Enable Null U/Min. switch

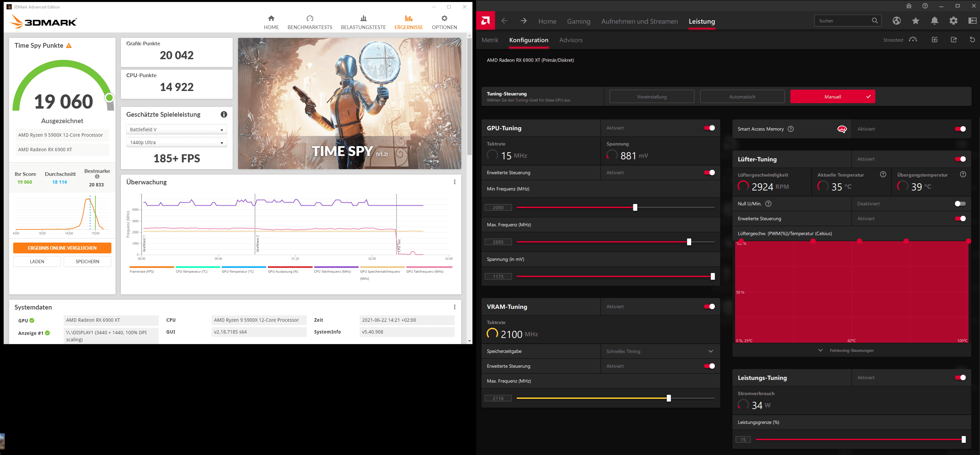(x=960, y=204)
